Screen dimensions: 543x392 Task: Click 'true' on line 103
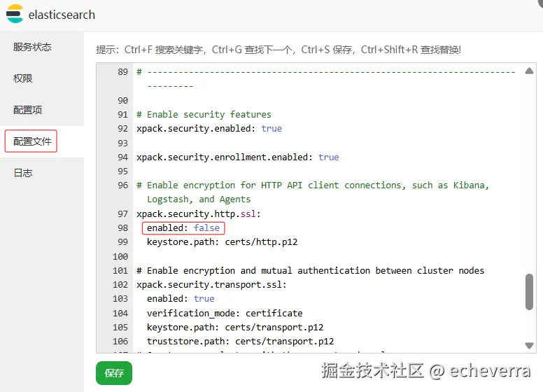[x=204, y=298]
